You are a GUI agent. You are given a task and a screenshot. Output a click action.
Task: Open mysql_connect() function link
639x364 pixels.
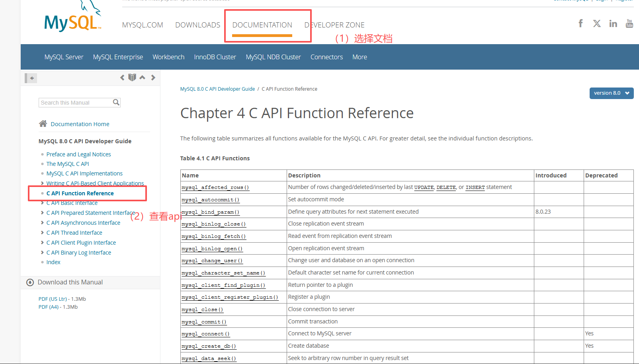(205, 334)
